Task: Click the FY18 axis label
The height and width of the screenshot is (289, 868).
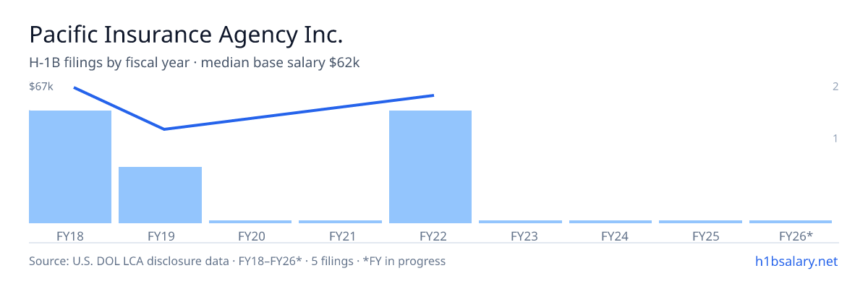Action: pos(70,236)
